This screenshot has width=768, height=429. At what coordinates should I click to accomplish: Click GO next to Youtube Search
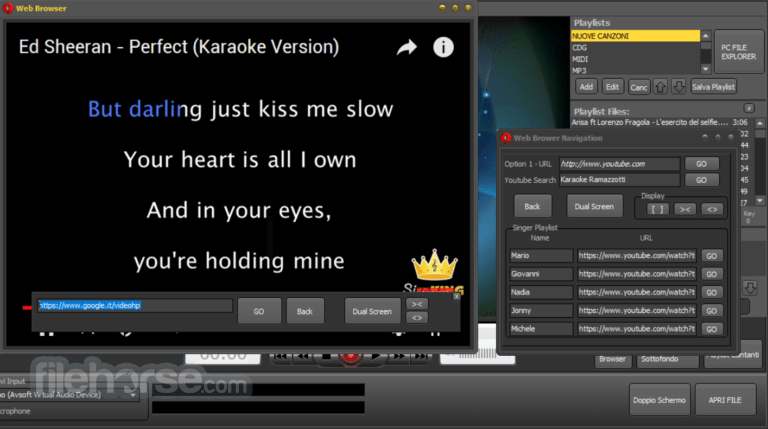pos(701,180)
